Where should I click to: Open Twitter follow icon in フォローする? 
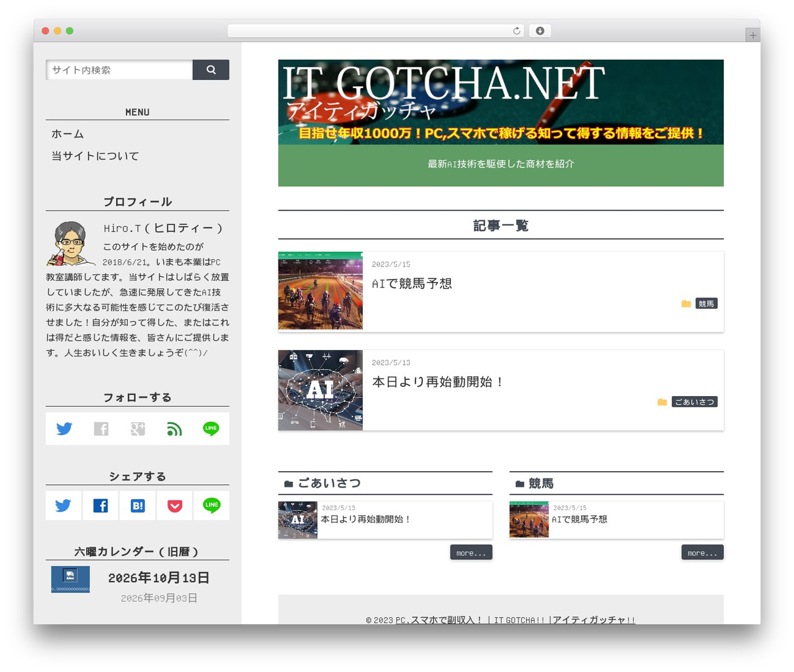[64, 429]
